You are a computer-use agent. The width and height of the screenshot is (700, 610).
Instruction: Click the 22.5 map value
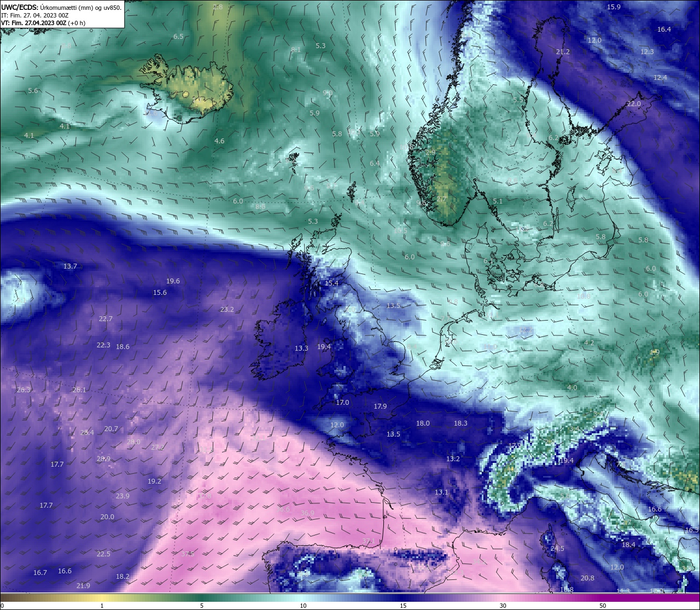tap(103, 554)
